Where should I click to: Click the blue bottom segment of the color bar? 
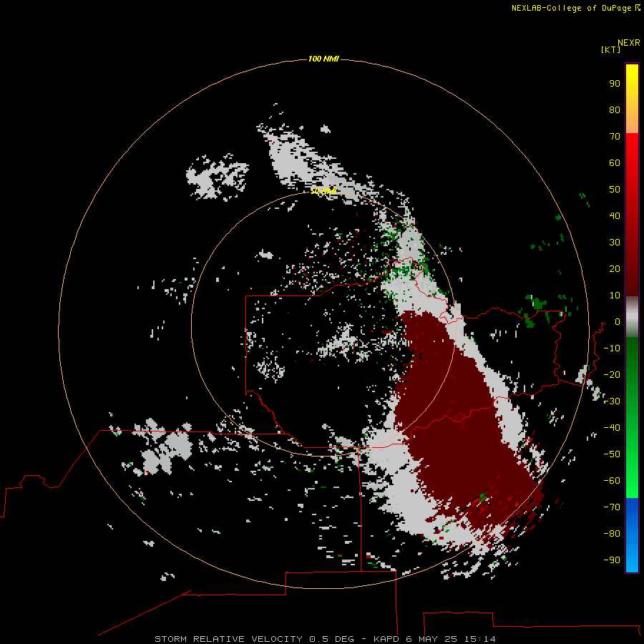coord(632,535)
